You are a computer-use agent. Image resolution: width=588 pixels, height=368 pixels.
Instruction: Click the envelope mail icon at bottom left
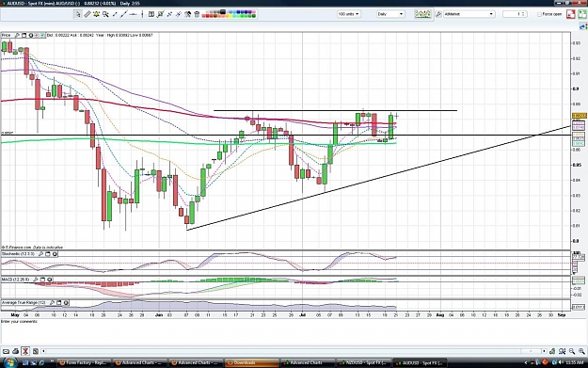(6, 351)
